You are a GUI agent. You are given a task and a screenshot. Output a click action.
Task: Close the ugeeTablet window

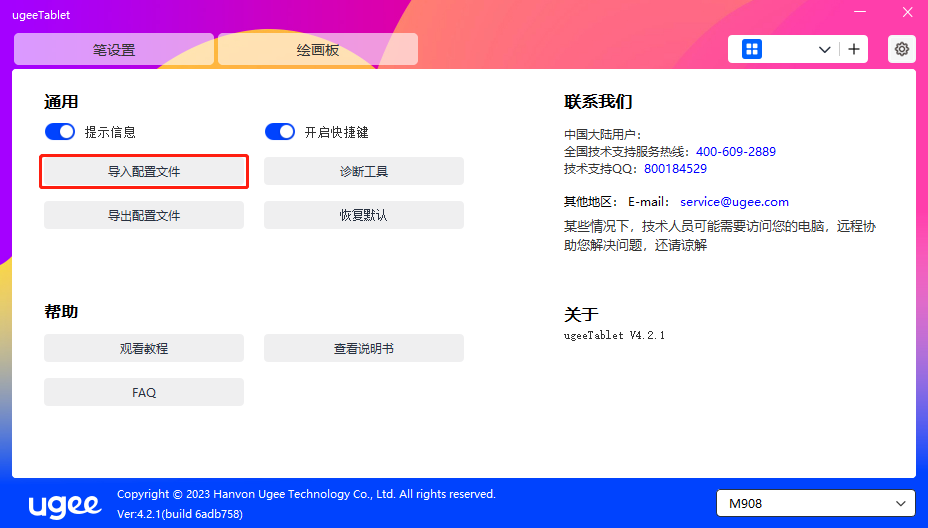(907, 12)
